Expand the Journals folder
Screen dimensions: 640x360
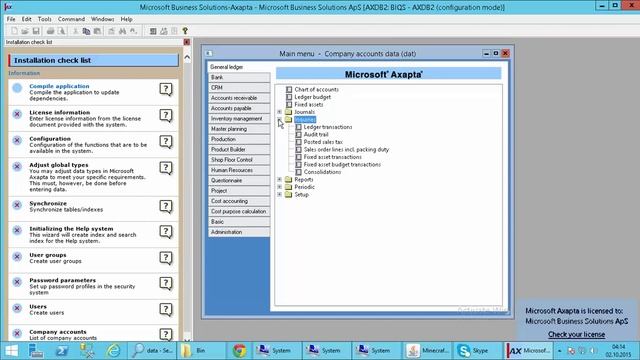click(280, 112)
